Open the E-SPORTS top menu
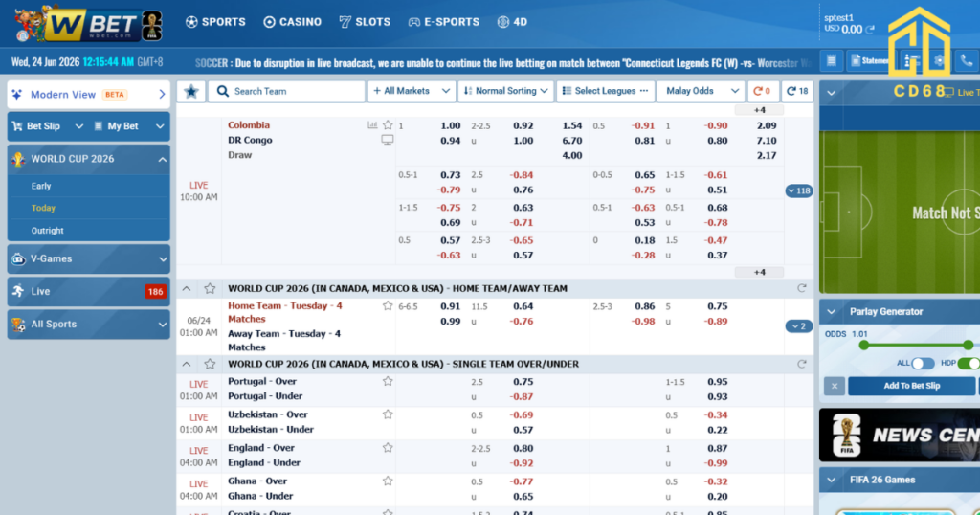Image resolution: width=980 pixels, height=515 pixels. pyautogui.click(x=444, y=22)
